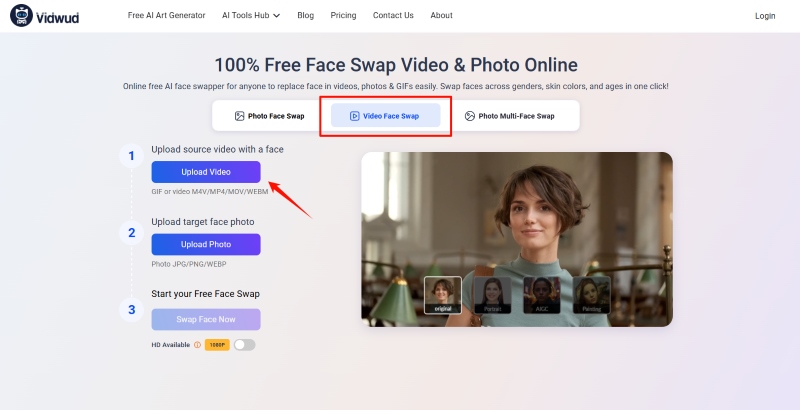Select the Painting face thumbnail
This screenshot has width=800, height=410.
591,295
